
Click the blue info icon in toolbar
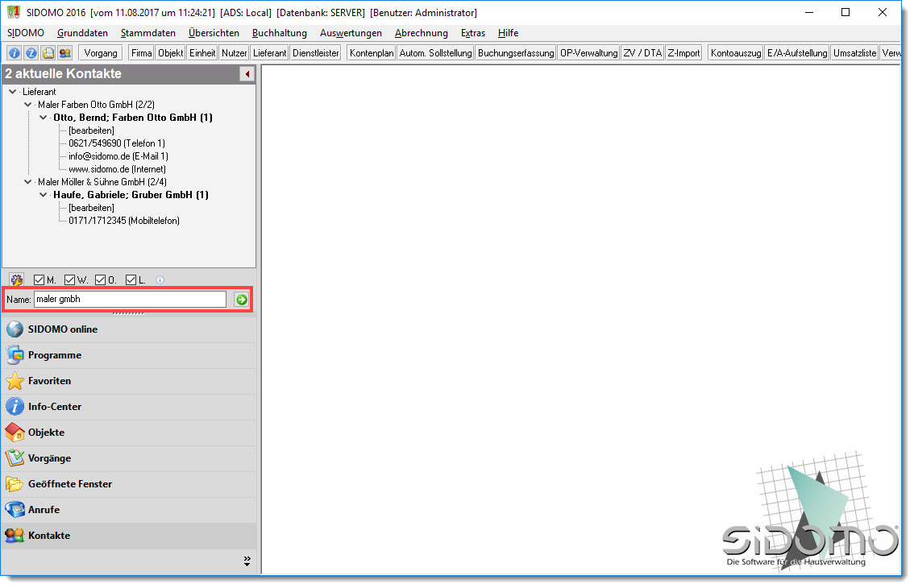[14, 53]
